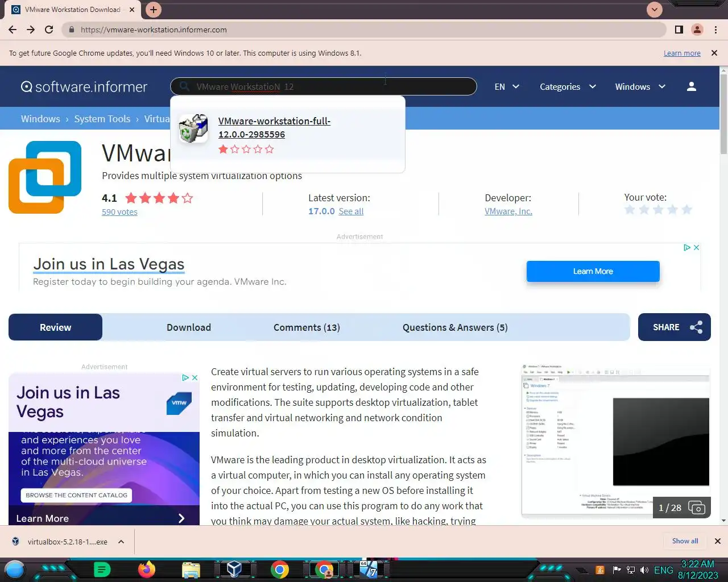
Task: Switch to the Download tab
Action: [x=189, y=327]
